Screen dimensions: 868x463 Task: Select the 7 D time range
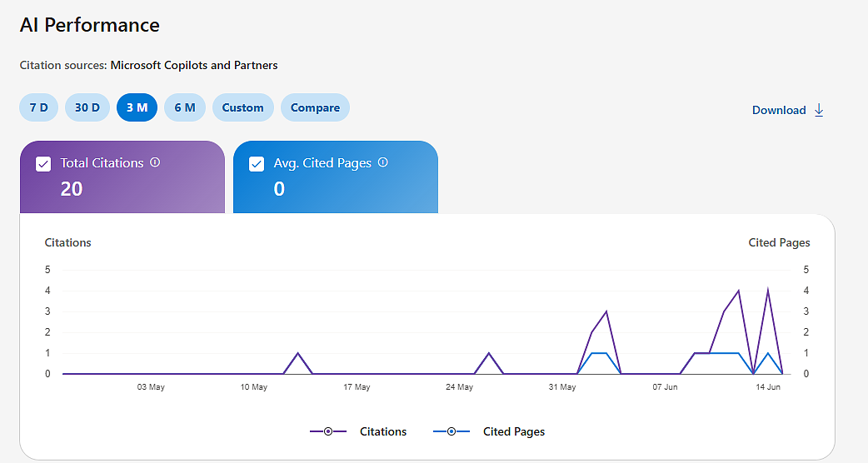pyautogui.click(x=39, y=107)
